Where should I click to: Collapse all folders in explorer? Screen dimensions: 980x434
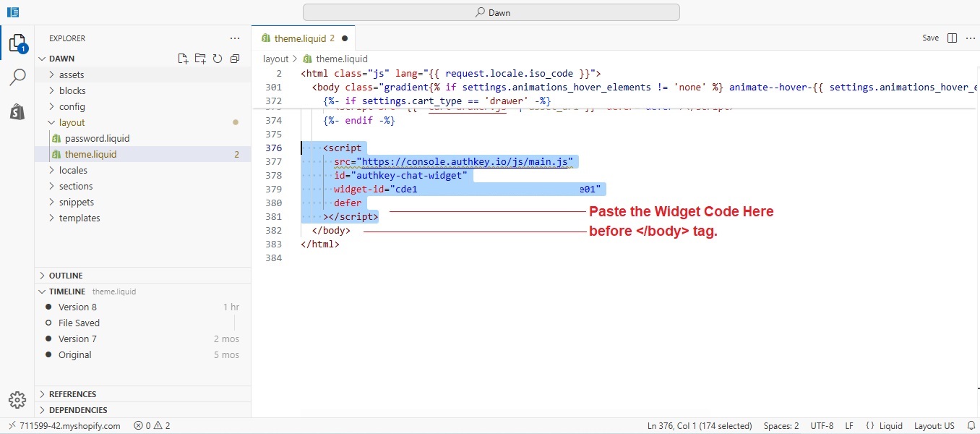235,59
